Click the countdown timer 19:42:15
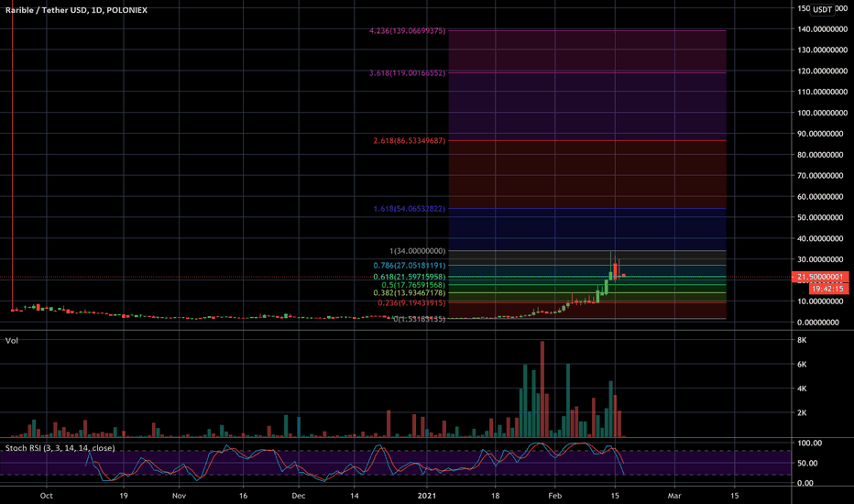This screenshot has width=854, height=504. [x=827, y=289]
